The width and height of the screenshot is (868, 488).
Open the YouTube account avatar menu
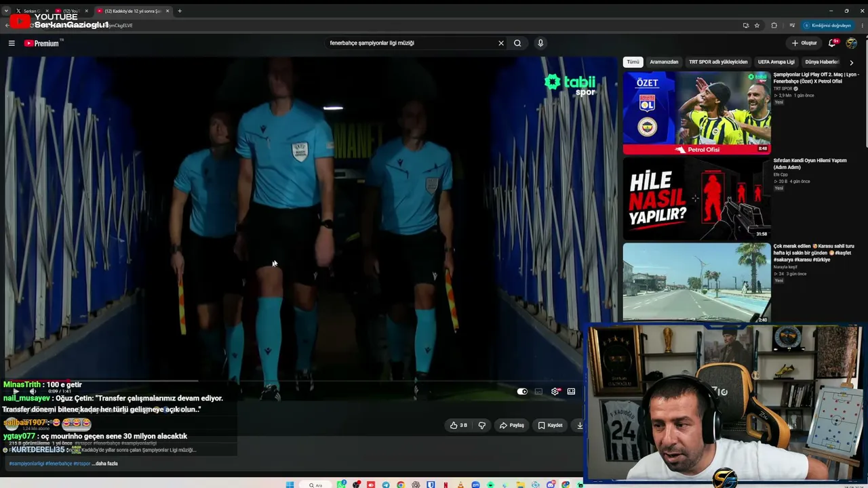coord(851,43)
